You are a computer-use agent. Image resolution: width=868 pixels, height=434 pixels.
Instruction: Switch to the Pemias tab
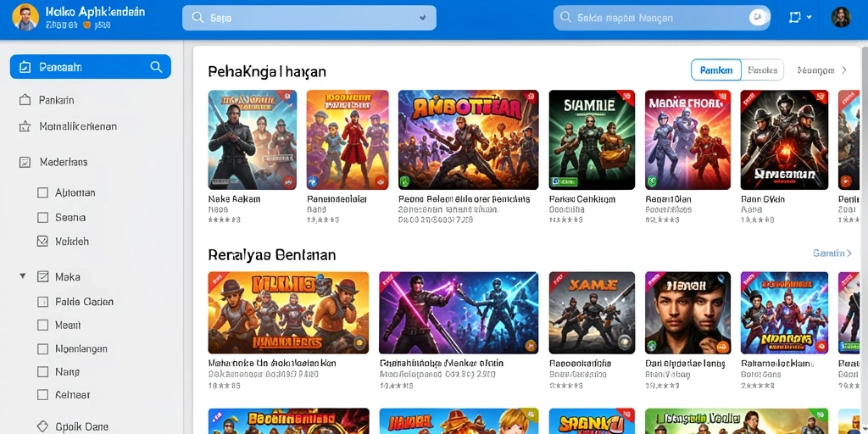(762, 70)
